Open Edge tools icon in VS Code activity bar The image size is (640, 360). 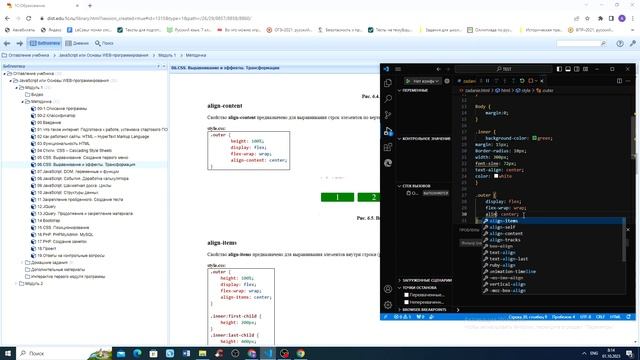click(388, 163)
